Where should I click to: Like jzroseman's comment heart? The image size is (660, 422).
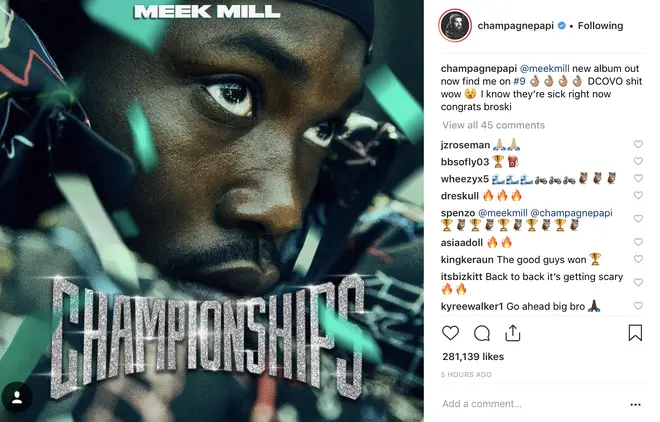[x=638, y=144]
